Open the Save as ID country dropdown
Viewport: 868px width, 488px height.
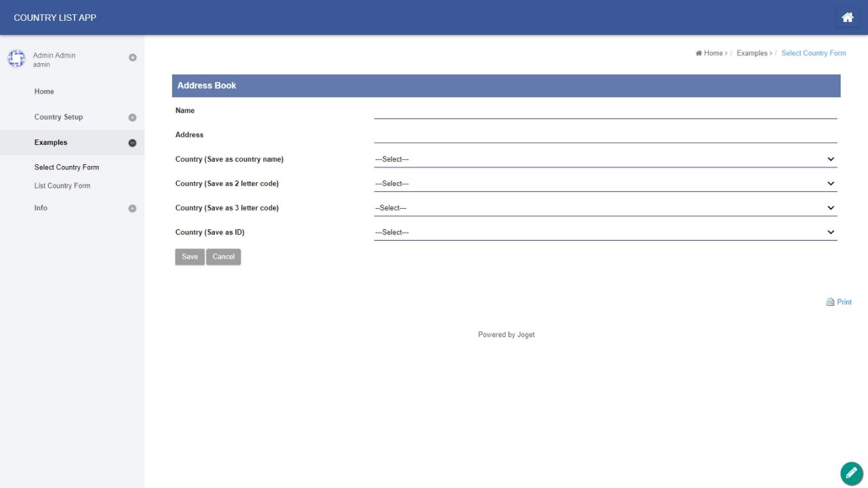606,232
